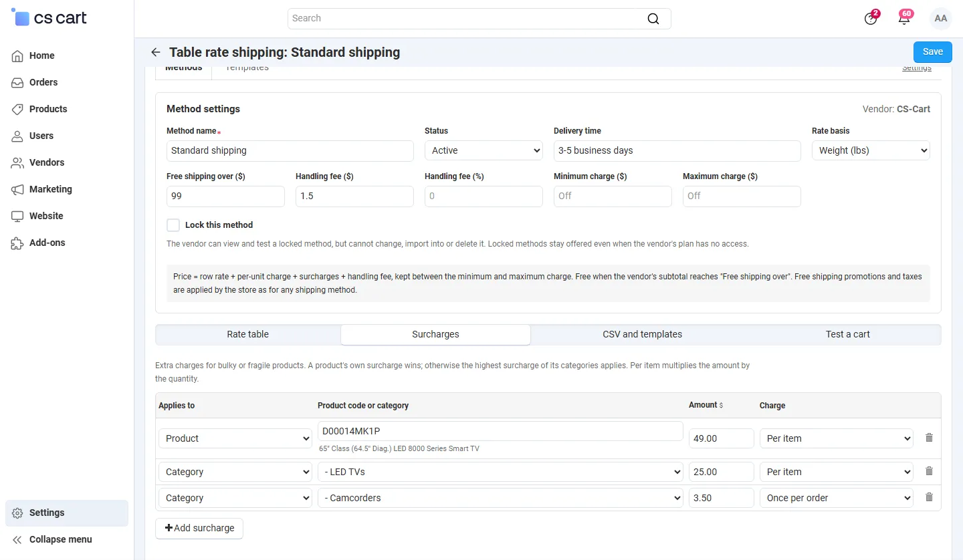Click Maximum charge field
Viewport: 963px width, 560px height.
point(742,196)
